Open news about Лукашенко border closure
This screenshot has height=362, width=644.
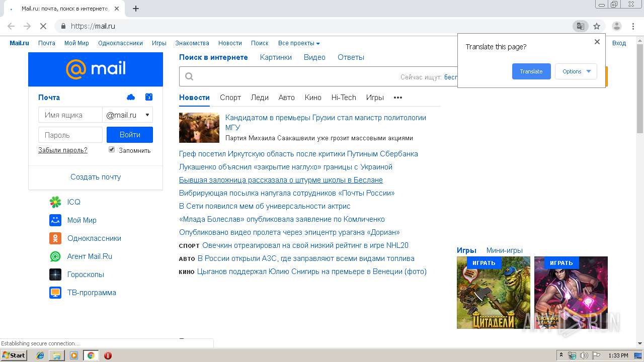[x=286, y=167]
